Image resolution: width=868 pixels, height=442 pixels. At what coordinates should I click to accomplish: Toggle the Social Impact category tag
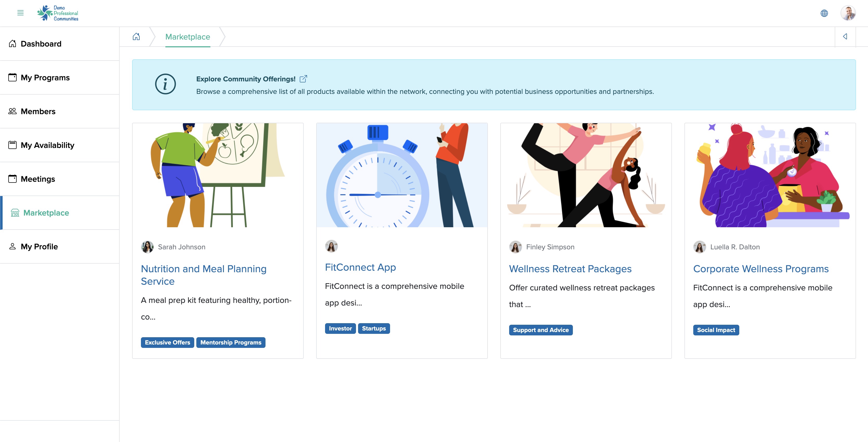click(x=716, y=330)
